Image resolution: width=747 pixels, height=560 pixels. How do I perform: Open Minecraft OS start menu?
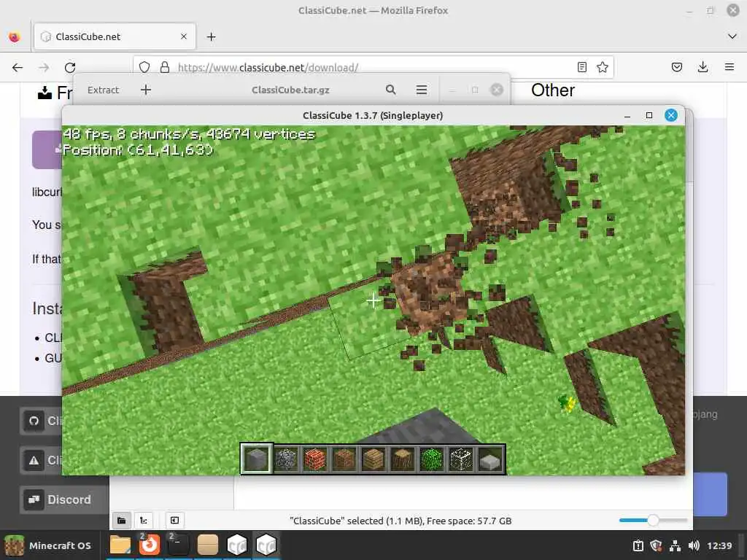click(50, 545)
